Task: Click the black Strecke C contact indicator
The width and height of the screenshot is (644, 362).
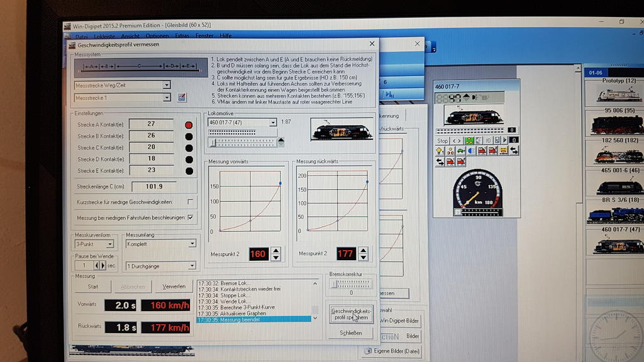Action: click(189, 148)
